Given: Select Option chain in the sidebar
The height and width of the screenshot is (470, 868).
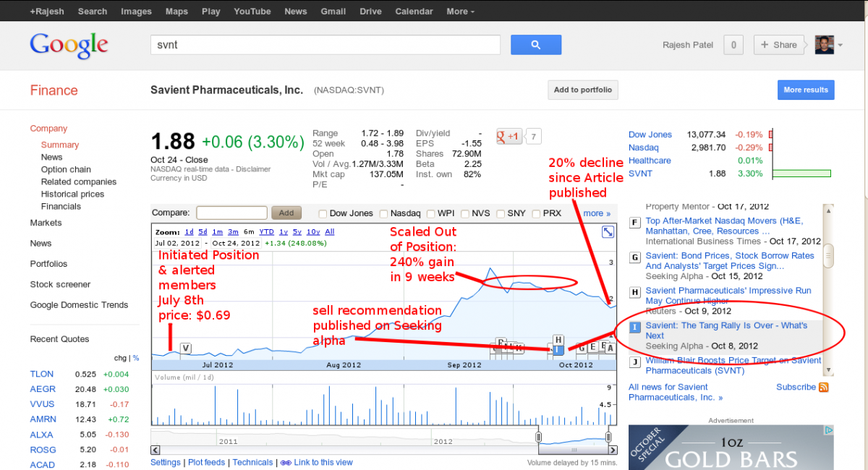Looking at the screenshot, I should click(66, 169).
